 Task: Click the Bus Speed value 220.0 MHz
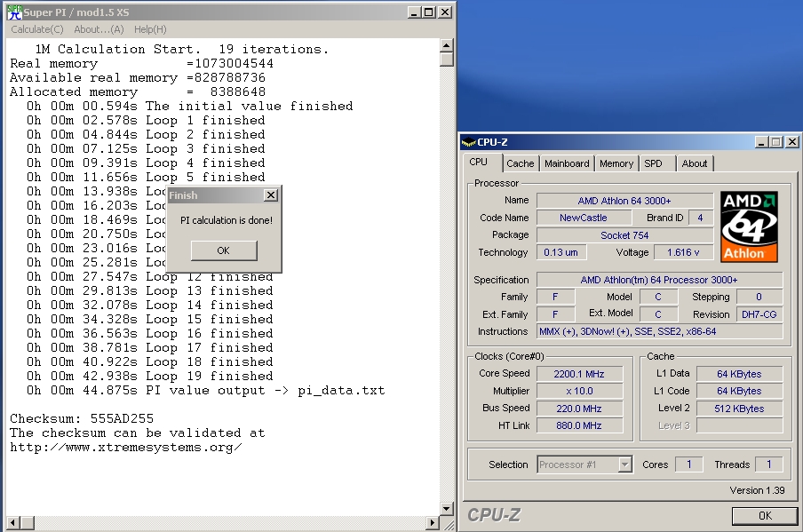click(x=579, y=408)
